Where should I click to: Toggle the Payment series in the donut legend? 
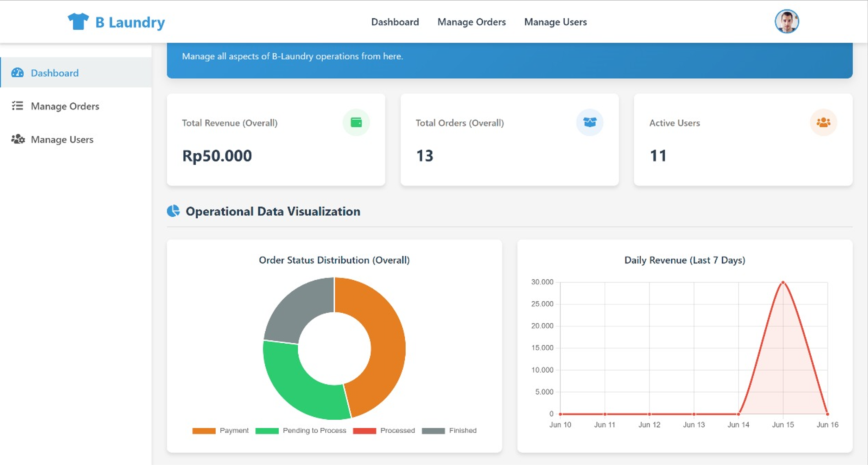tap(220, 430)
